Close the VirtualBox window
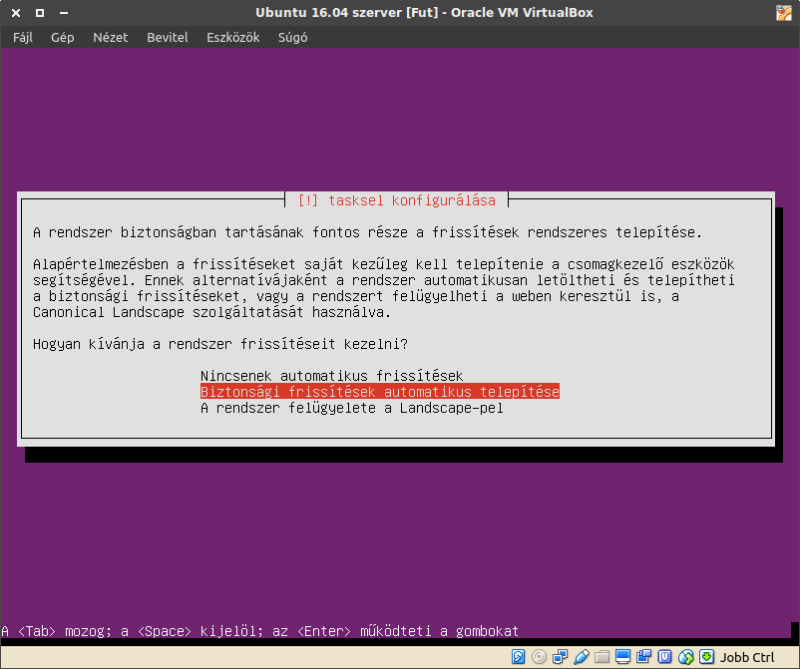Viewport: 800px width, 669px height. pyautogui.click(x=16, y=13)
